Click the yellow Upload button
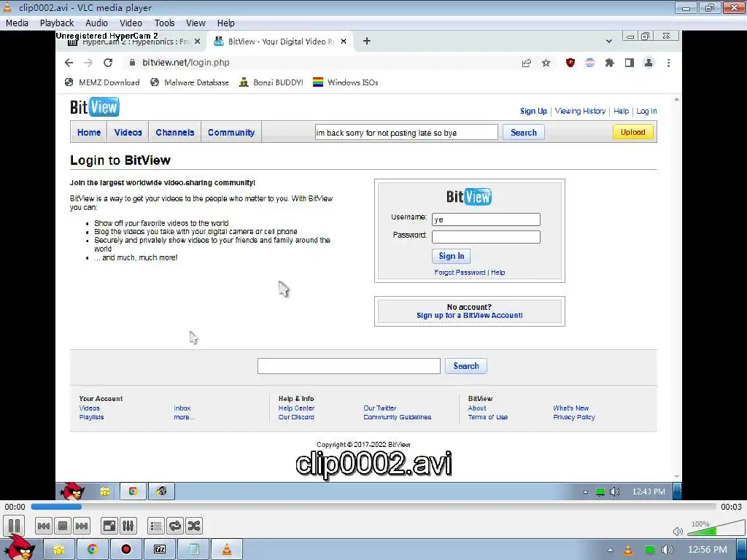Viewport: 747px width, 560px height. pyautogui.click(x=632, y=132)
